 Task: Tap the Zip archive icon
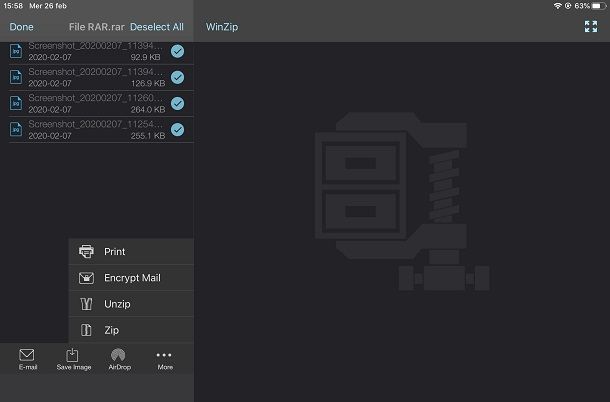[x=86, y=330]
